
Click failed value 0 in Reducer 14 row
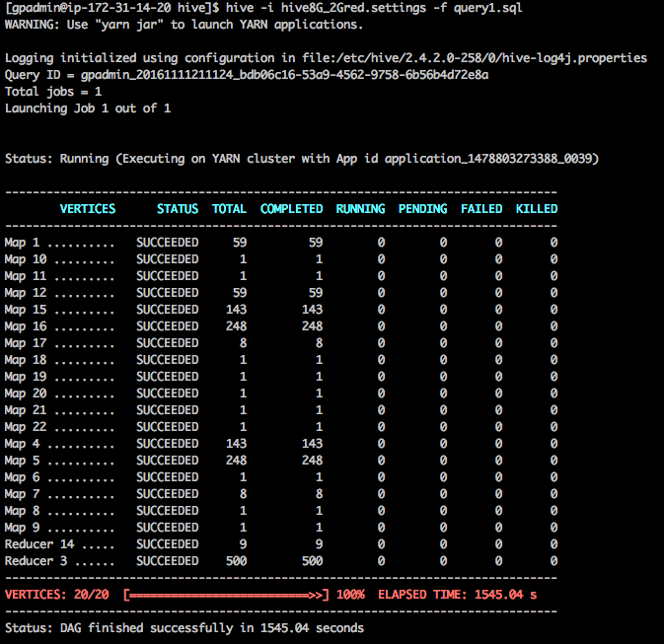click(499, 544)
